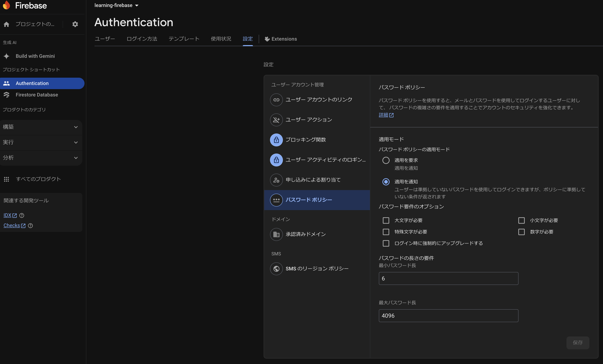603x364 pixels.
Task: Select the 適用を要求 radio button
Action: click(x=386, y=160)
